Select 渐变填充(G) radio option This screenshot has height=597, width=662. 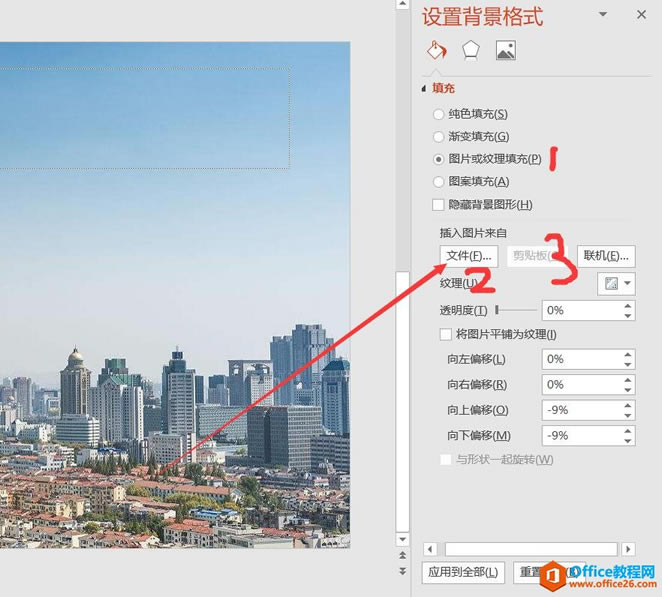point(439,136)
